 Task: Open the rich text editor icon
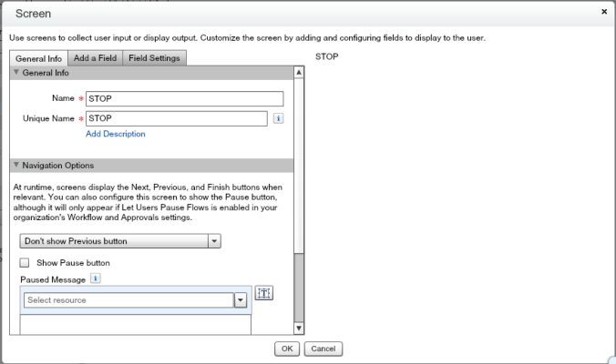pyautogui.click(x=264, y=293)
